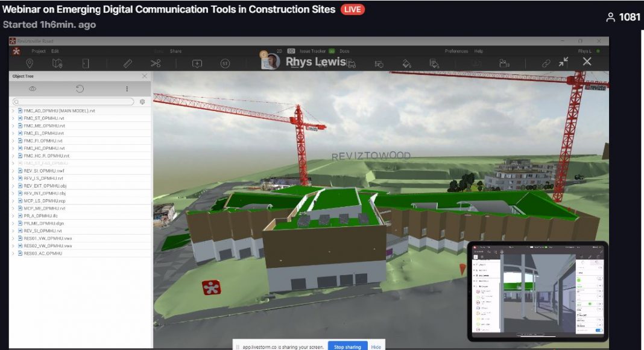644x350 pixels.
Task: Expand the PR_A_OPMHU.ifc tree node
Action: [13, 215]
